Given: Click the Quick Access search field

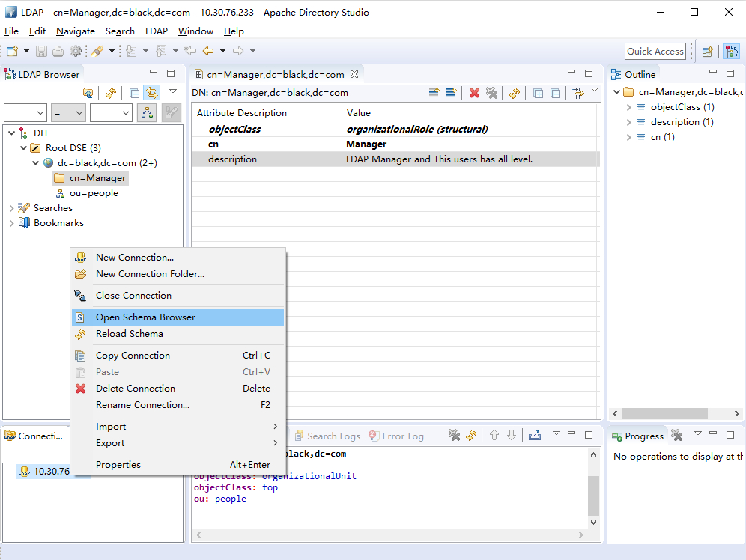Looking at the screenshot, I should [655, 52].
